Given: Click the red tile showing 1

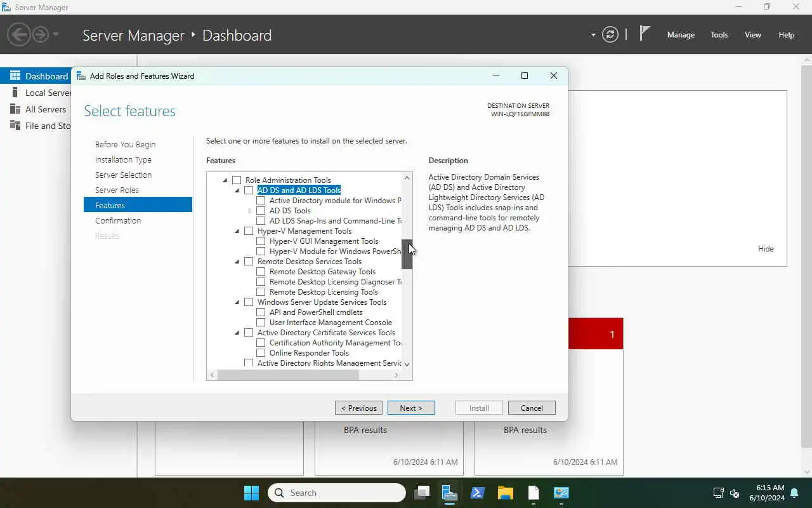Looking at the screenshot, I should [596, 334].
